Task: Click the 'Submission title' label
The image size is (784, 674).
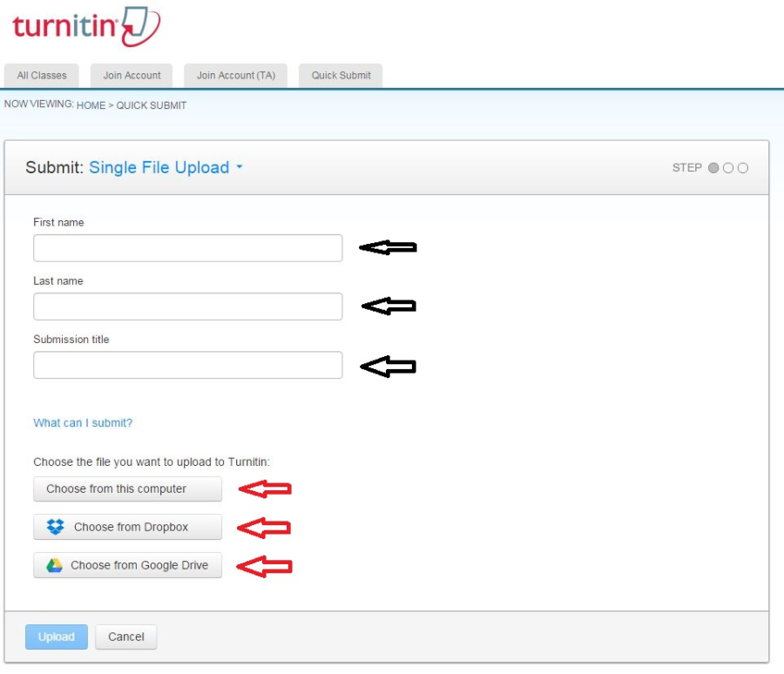Action: (x=71, y=340)
